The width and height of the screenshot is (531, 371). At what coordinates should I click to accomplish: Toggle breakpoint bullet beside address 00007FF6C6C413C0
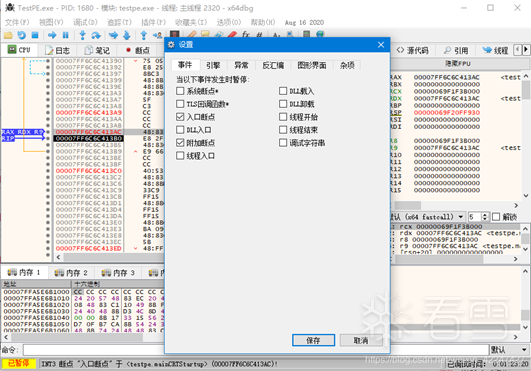pyautogui.click(x=48, y=171)
